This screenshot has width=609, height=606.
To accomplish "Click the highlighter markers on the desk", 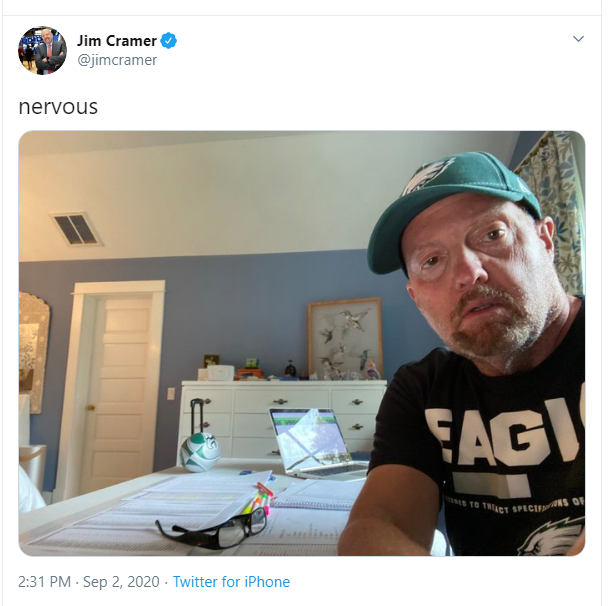I will pyautogui.click(x=258, y=500).
